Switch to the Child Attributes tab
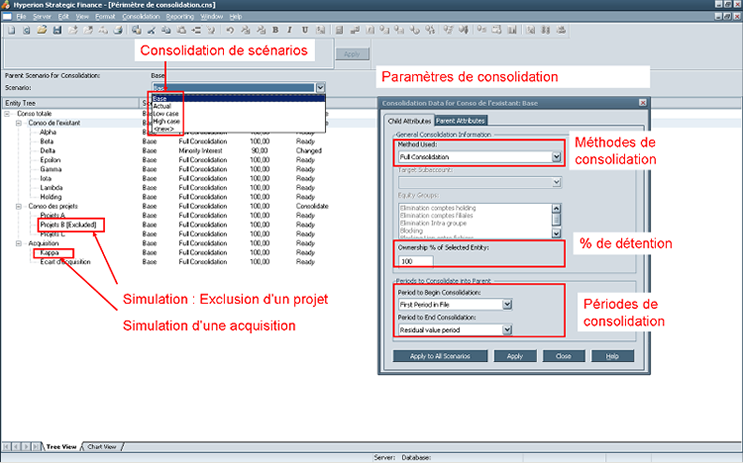This screenshot has height=463, width=743. (409, 121)
